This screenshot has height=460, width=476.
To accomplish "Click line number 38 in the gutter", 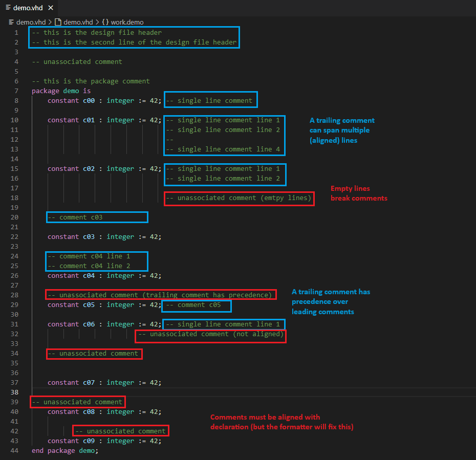I will click(x=14, y=392).
